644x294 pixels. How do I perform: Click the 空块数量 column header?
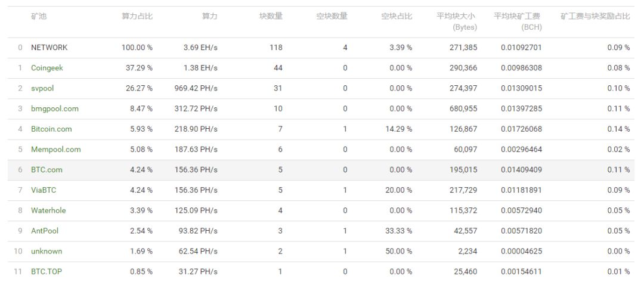click(x=332, y=17)
